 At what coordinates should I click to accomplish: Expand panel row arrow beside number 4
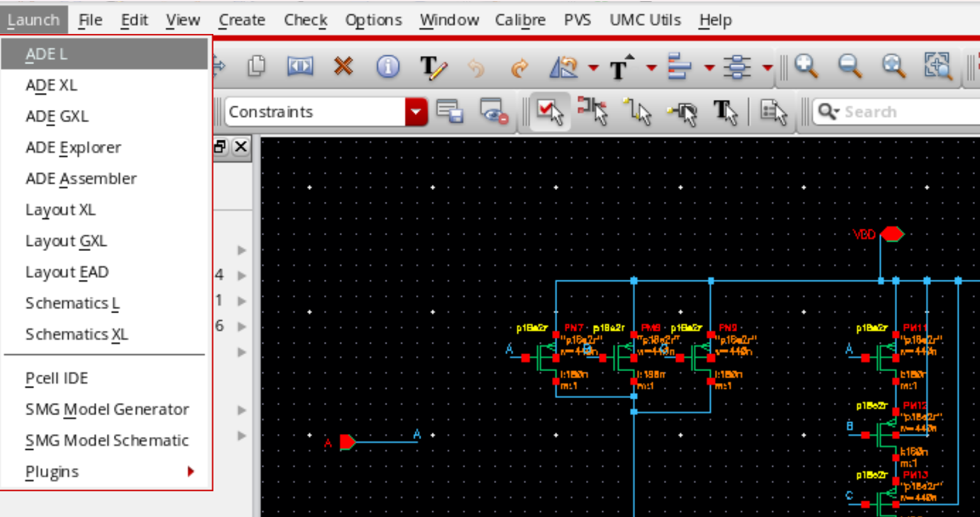[242, 275]
